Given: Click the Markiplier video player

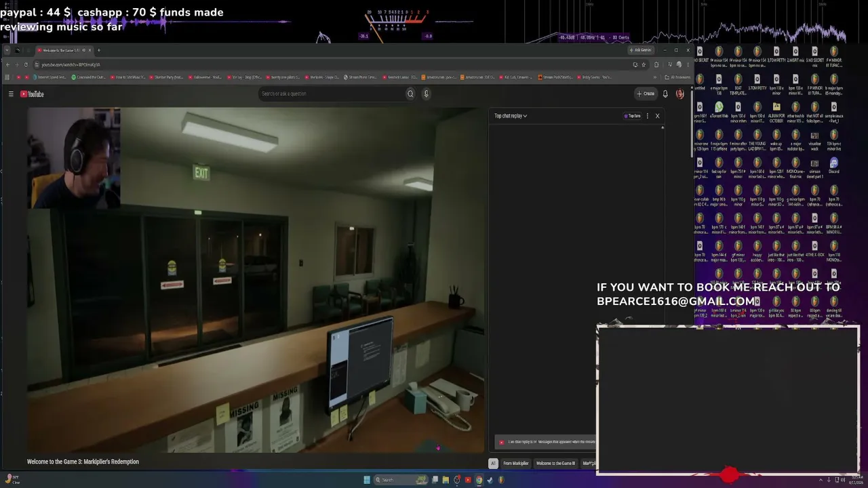Looking at the screenshot, I should (x=256, y=280).
